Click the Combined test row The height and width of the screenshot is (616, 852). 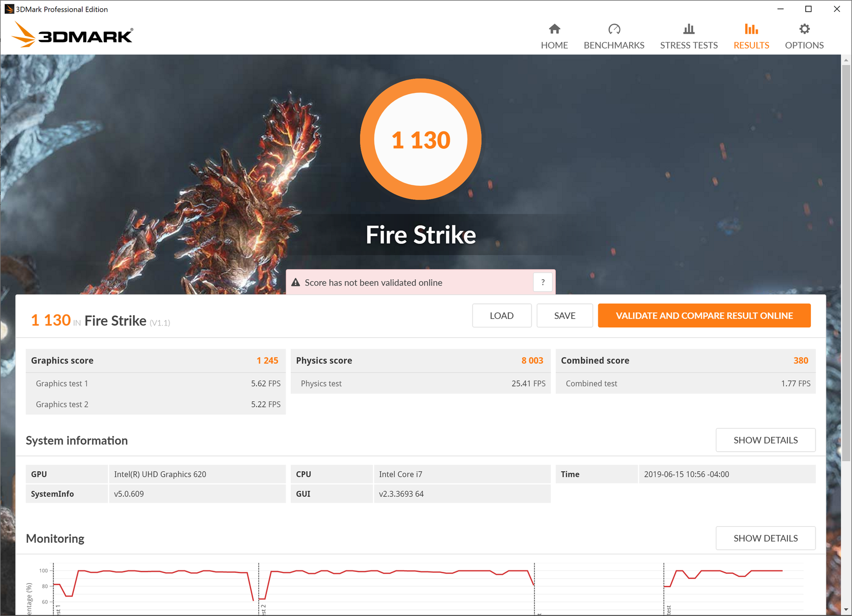tap(686, 383)
